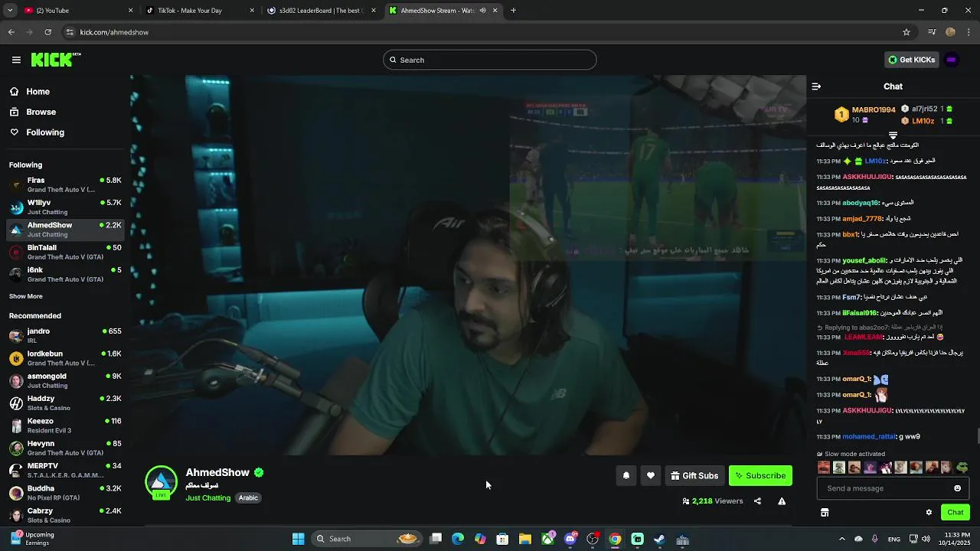Open the chat shop icon

click(x=825, y=512)
